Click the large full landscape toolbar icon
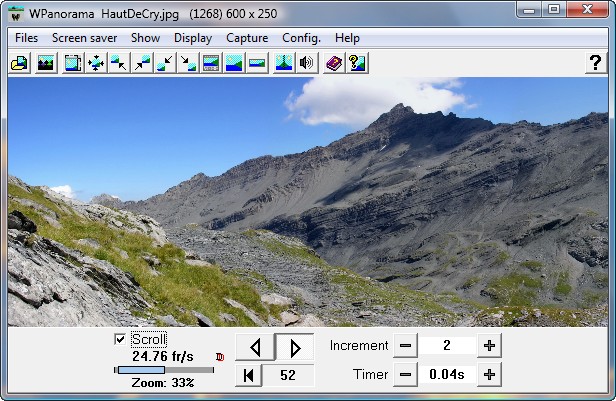 click(234, 63)
